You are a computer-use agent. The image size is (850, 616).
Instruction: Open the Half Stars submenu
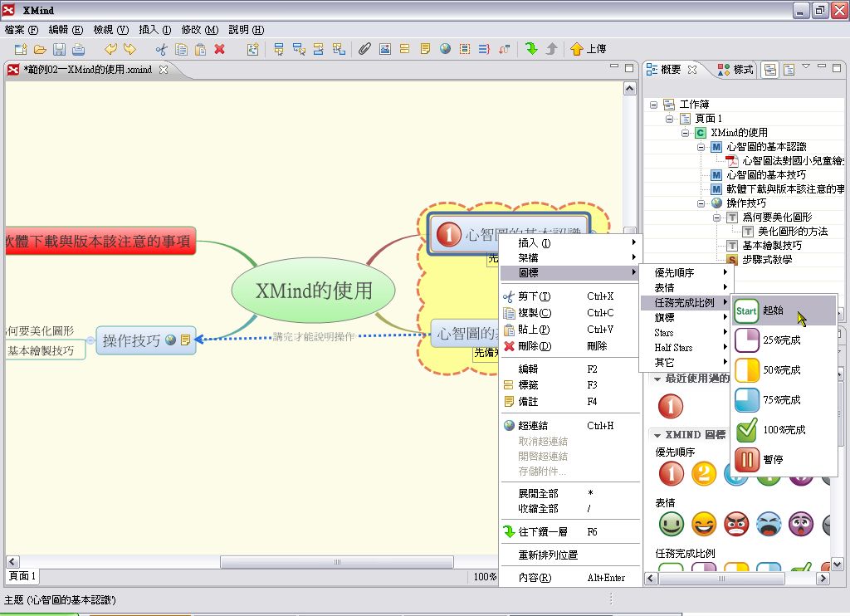685,348
